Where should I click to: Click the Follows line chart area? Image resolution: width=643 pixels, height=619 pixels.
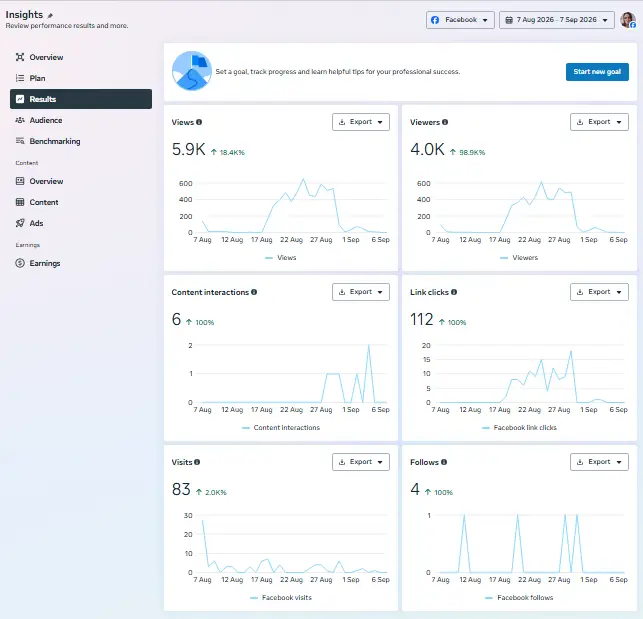click(532, 544)
